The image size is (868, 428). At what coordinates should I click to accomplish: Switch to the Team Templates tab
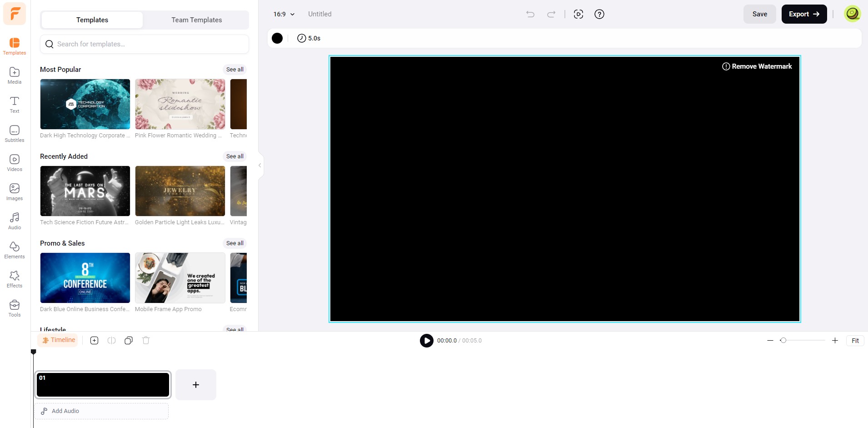(x=197, y=20)
